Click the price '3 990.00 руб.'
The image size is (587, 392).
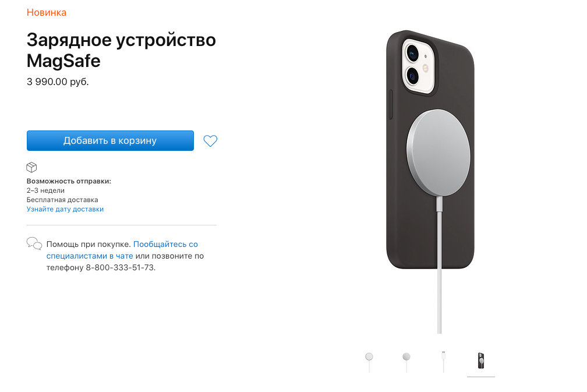(58, 82)
